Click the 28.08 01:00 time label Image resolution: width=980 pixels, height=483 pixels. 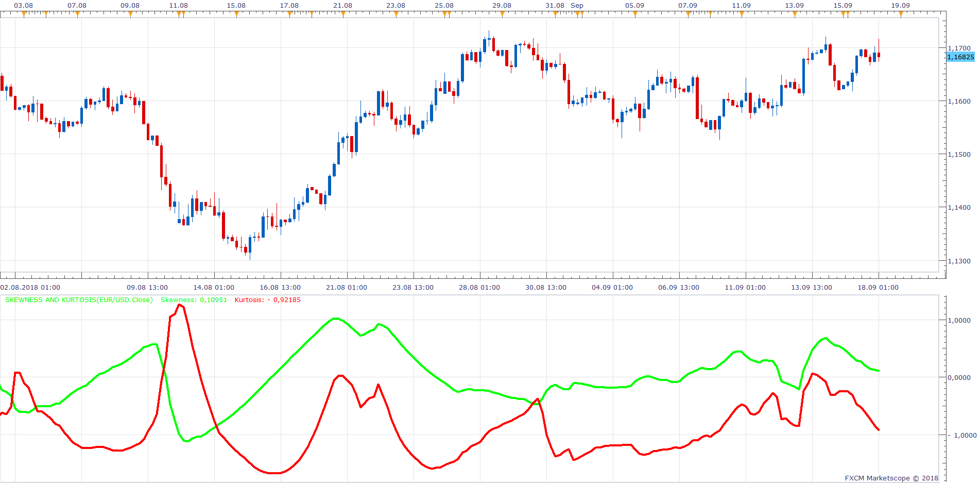pos(479,288)
